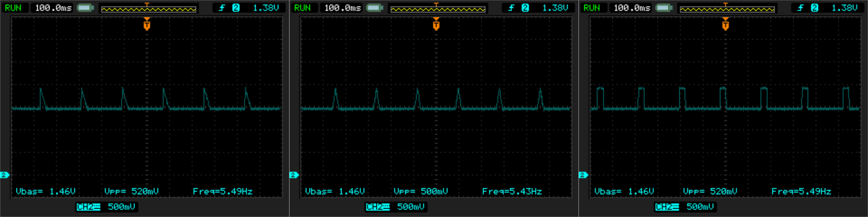The width and height of the screenshot is (868, 217).
Task: Click the orange T trigger marker on right screen
Action: click(726, 24)
